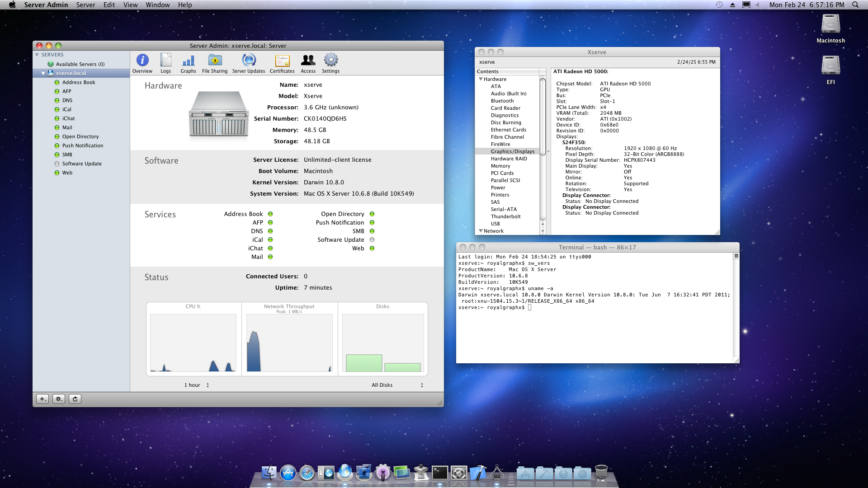Image resolution: width=868 pixels, height=488 pixels.
Task: Open the Certificates toolbar icon
Action: [282, 63]
